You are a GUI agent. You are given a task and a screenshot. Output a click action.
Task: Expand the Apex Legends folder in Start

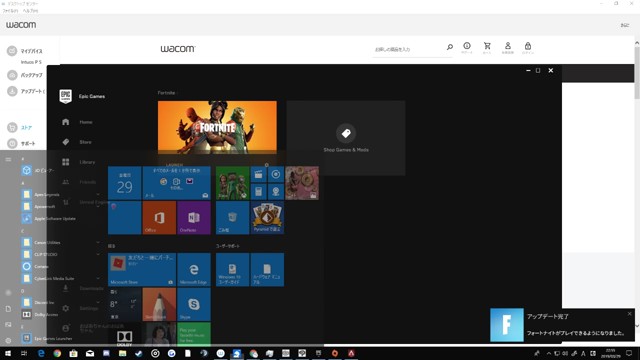point(61,194)
